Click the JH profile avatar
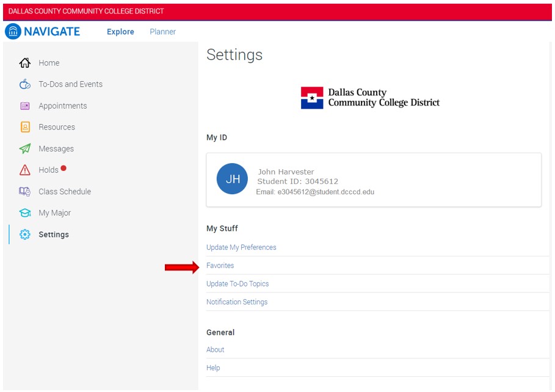Viewport: 555px width, 392px height. pos(232,179)
